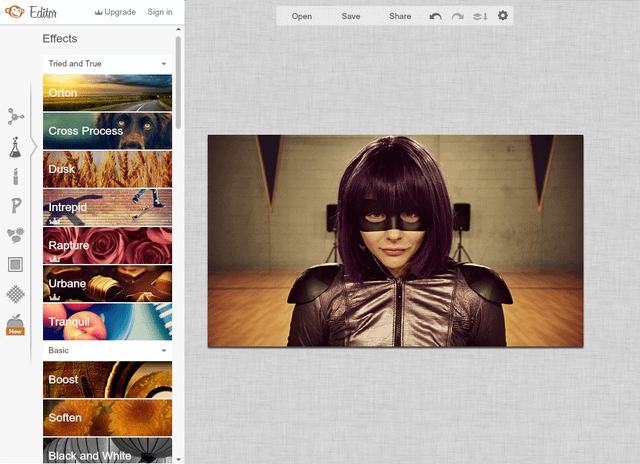
Task: Click the Undo arrow in top toolbar
Action: (436, 16)
